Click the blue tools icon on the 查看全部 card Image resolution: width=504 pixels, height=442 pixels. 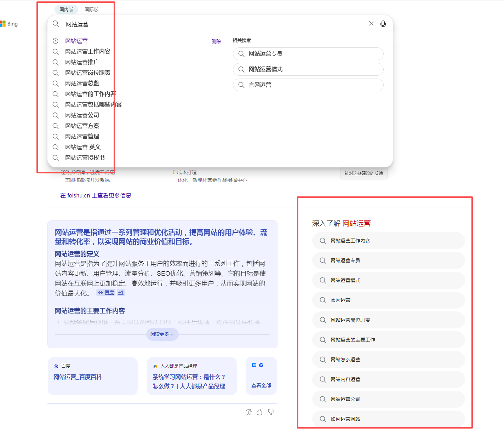(261, 365)
